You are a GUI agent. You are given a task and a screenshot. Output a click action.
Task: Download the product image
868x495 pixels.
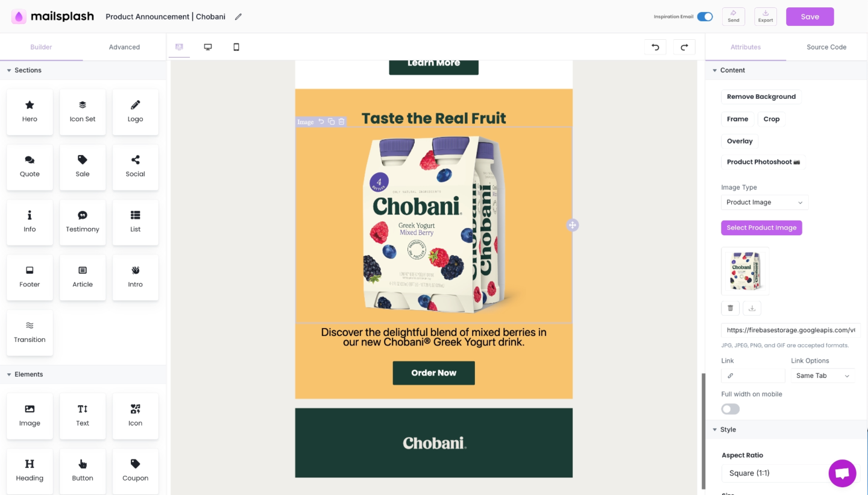(752, 308)
